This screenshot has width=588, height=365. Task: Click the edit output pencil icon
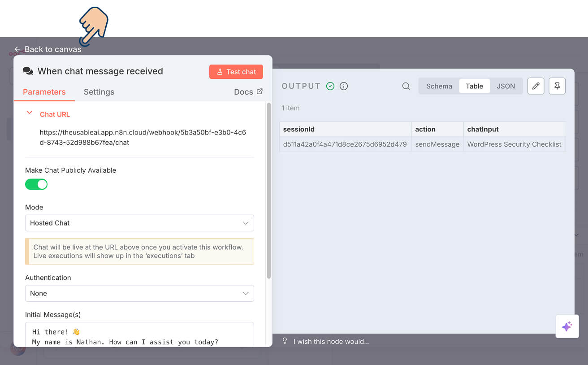(536, 86)
